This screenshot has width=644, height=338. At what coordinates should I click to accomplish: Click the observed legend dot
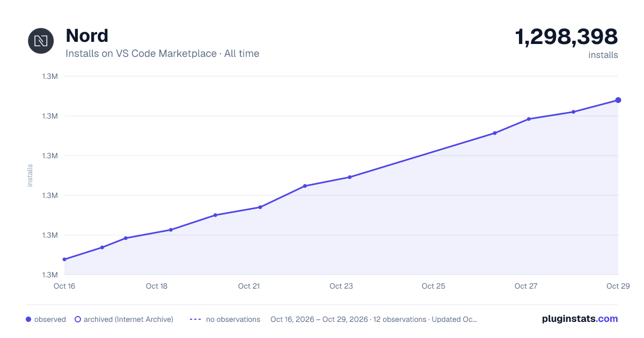pyautogui.click(x=28, y=319)
